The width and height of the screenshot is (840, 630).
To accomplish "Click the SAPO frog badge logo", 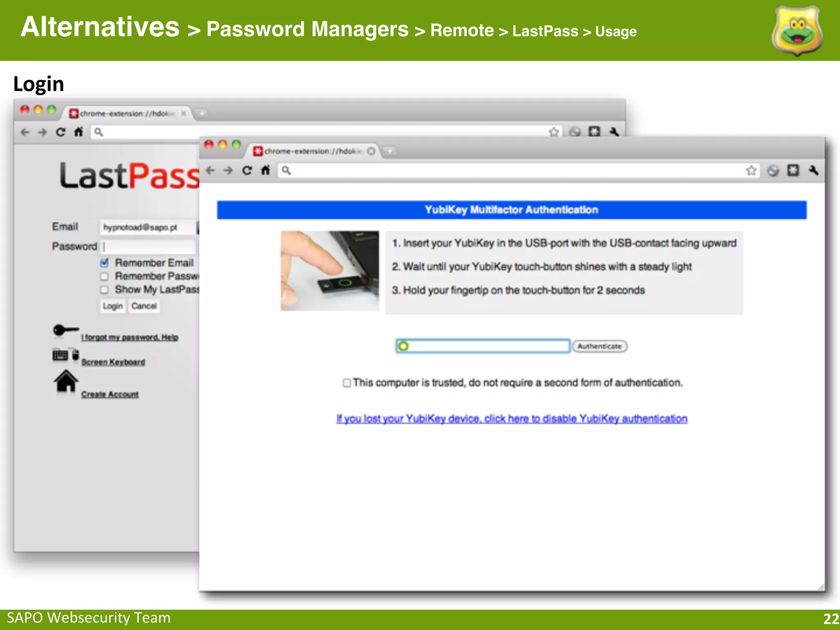I will (797, 31).
